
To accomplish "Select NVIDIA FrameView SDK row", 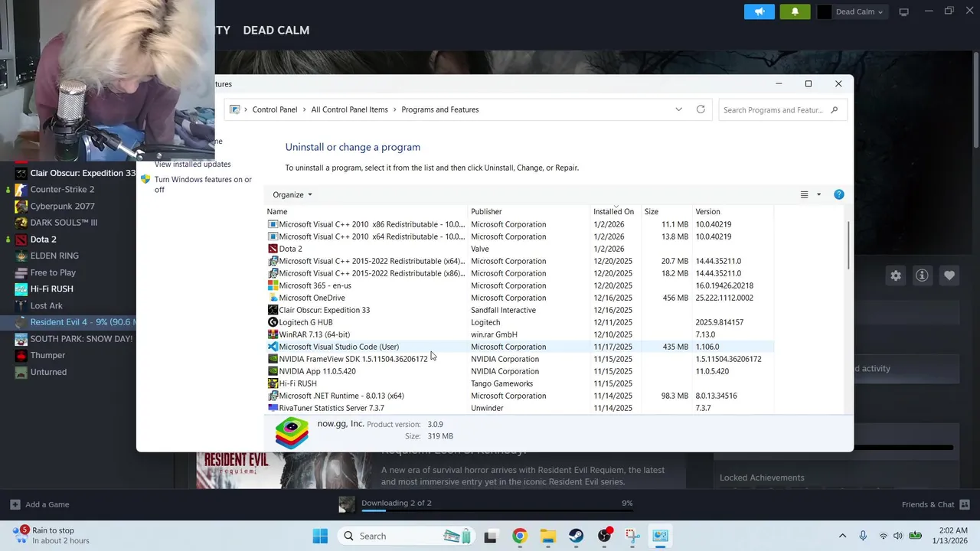I will click(520, 359).
